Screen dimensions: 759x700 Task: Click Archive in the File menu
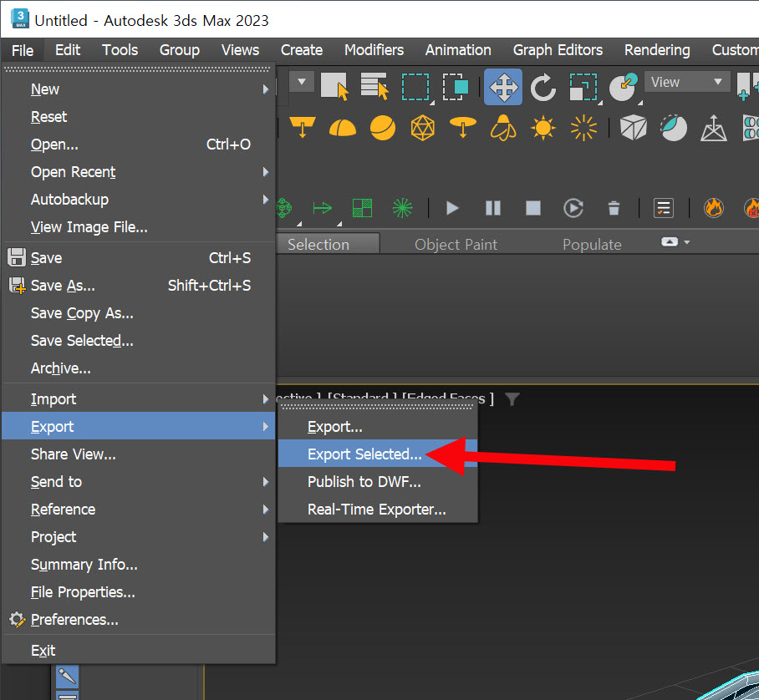coord(139,368)
